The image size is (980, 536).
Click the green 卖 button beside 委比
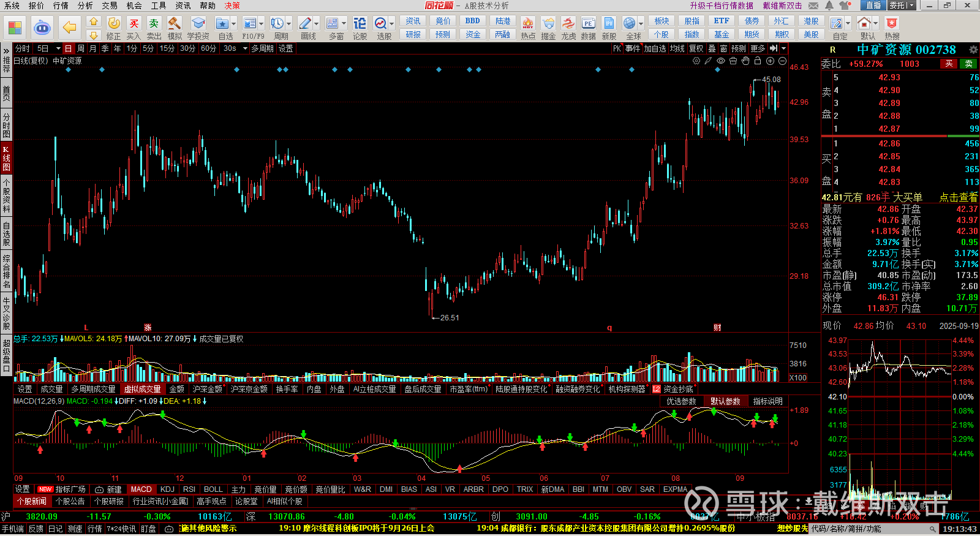click(968, 64)
